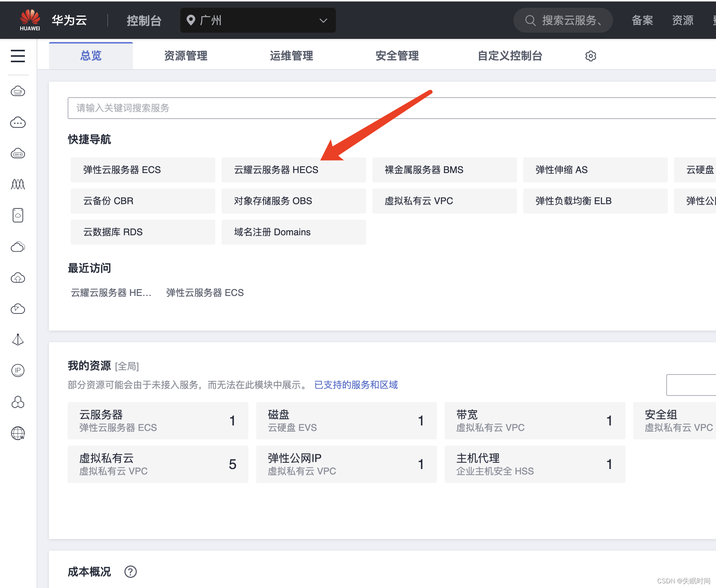The width and height of the screenshot is (716, 588).
Task: Click the cloud with three dots sidebar icon
Action: tap(18, 122)
